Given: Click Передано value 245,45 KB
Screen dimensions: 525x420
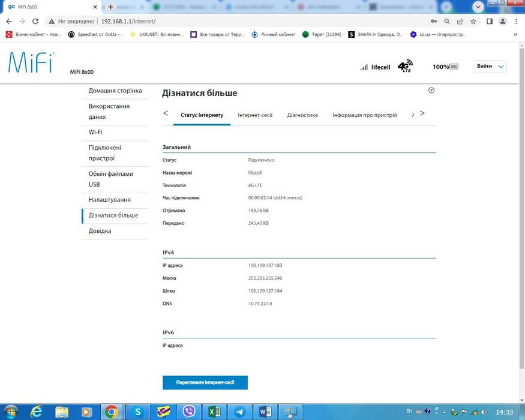Looking at the screenshot, I should click(259, 223).
